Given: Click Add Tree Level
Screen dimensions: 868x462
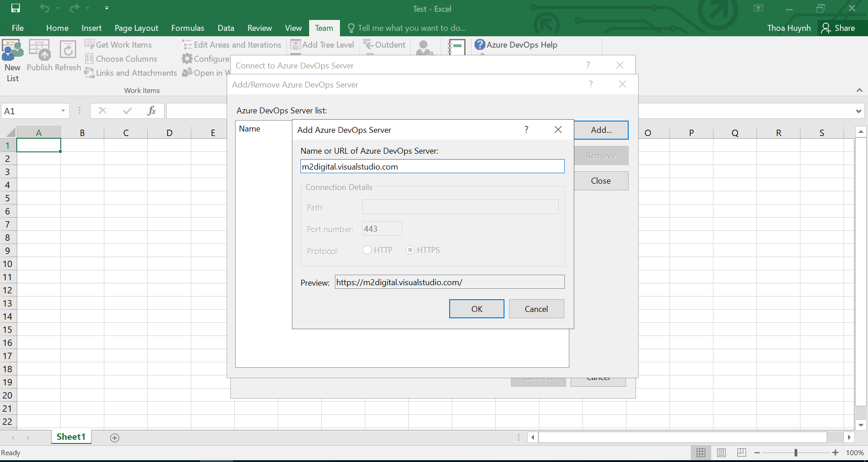Looking at the screenshot, I should tap(322, 44).
